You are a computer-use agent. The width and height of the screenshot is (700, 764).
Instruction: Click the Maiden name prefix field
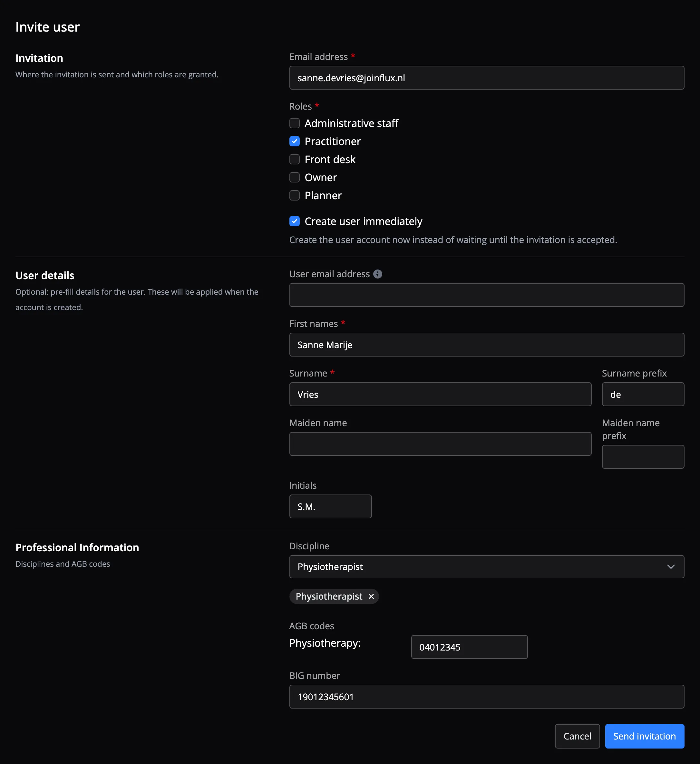click(x=643, y=457)
